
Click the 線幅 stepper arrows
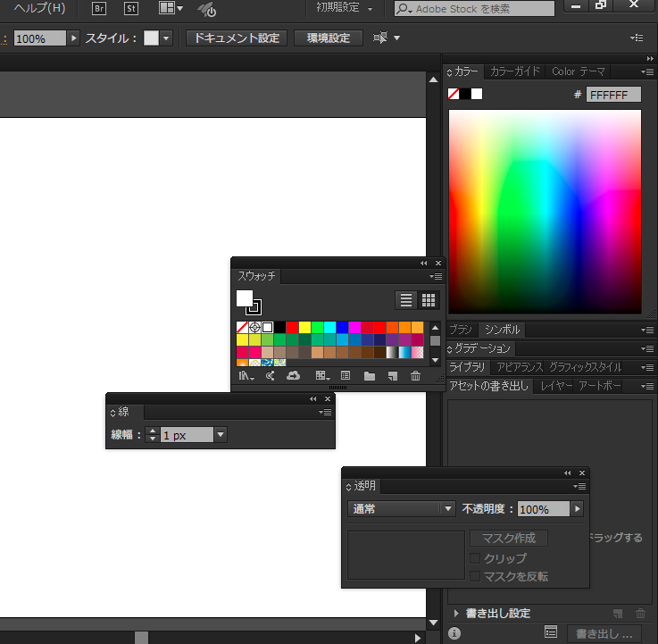coord(153,434)
